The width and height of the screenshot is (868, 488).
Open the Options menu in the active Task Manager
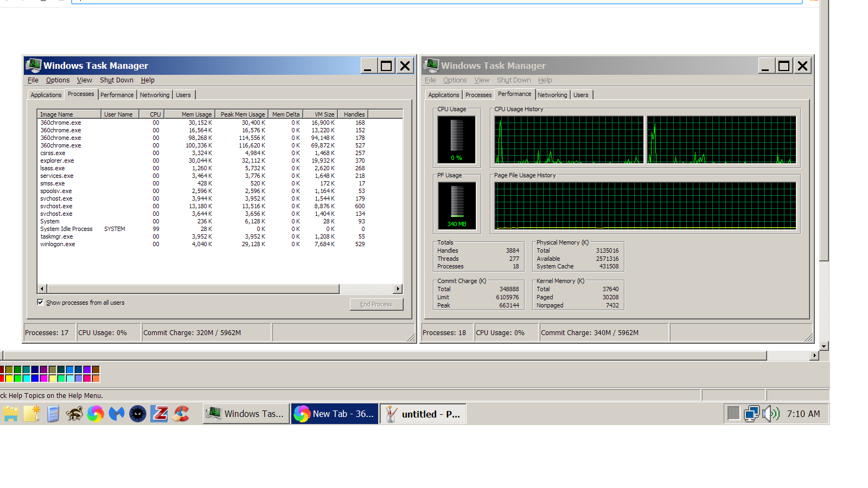coord(58,80)
